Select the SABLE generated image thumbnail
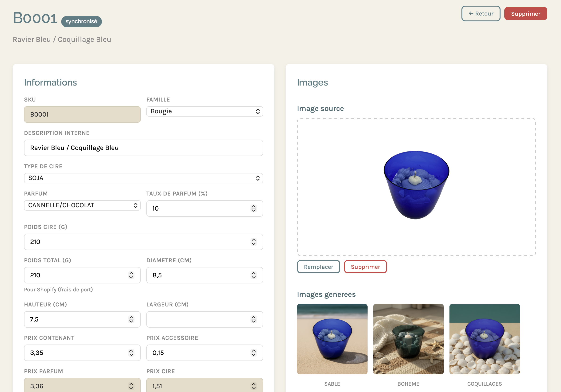The height and width of the screenshot is (392, 561). (x=332, y=339)
